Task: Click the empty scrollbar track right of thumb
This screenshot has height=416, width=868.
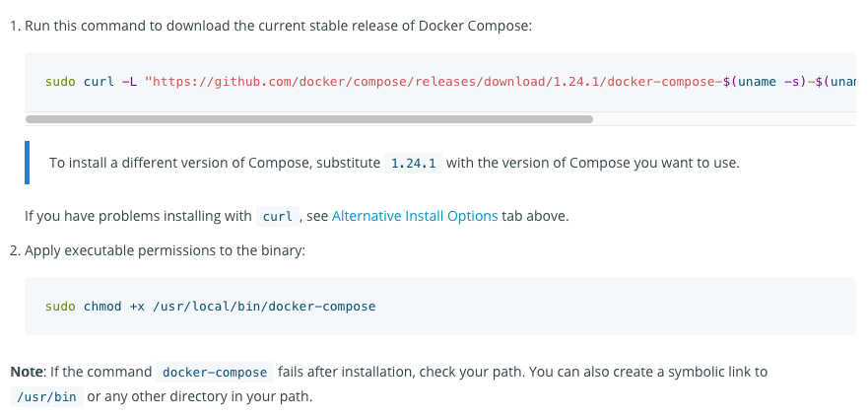Action: [724, 119]
